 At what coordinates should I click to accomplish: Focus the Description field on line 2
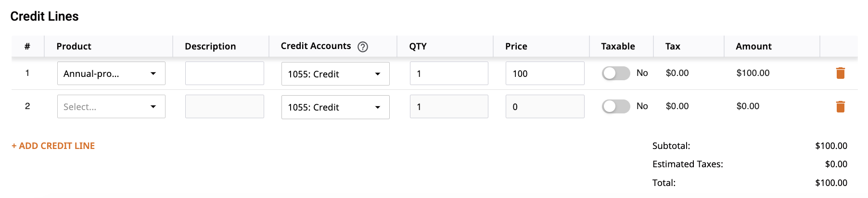pos(225,107)
